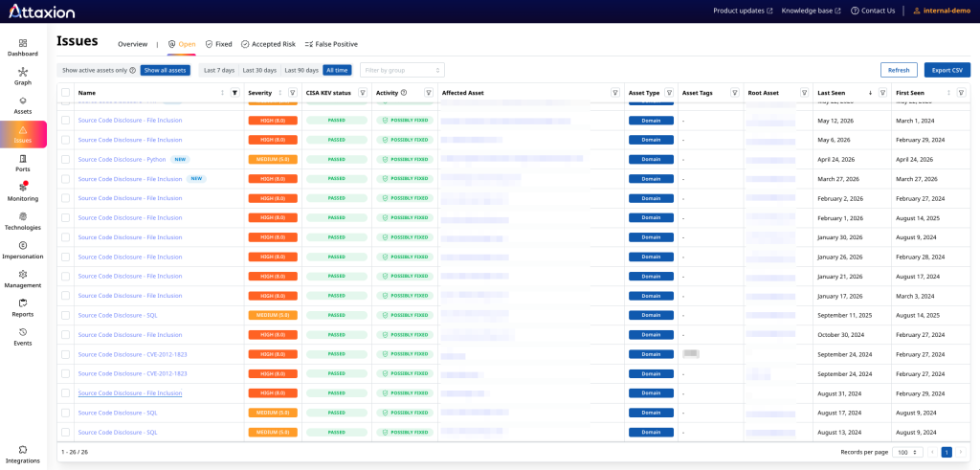Open the Severity column filter icon
The width and height of the screenshot is (980, 470).
coord(293,93)
